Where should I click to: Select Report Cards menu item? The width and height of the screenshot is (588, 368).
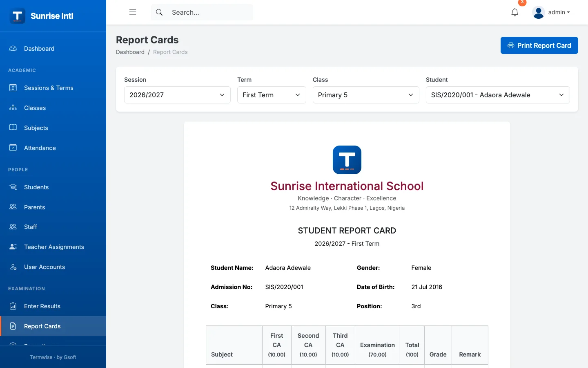(x=53, y=326)
